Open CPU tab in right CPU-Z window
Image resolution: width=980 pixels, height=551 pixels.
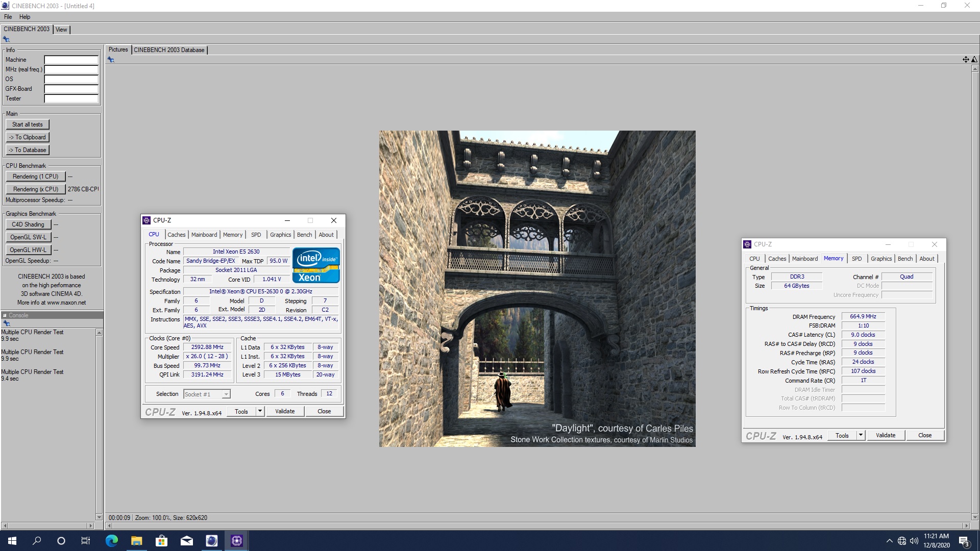(x=754, y=259)
